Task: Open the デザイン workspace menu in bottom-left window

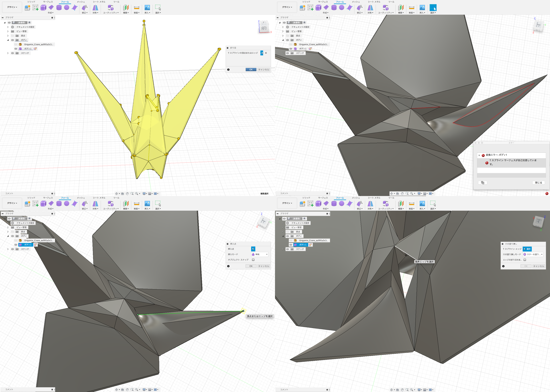Action: pos(12,203)
